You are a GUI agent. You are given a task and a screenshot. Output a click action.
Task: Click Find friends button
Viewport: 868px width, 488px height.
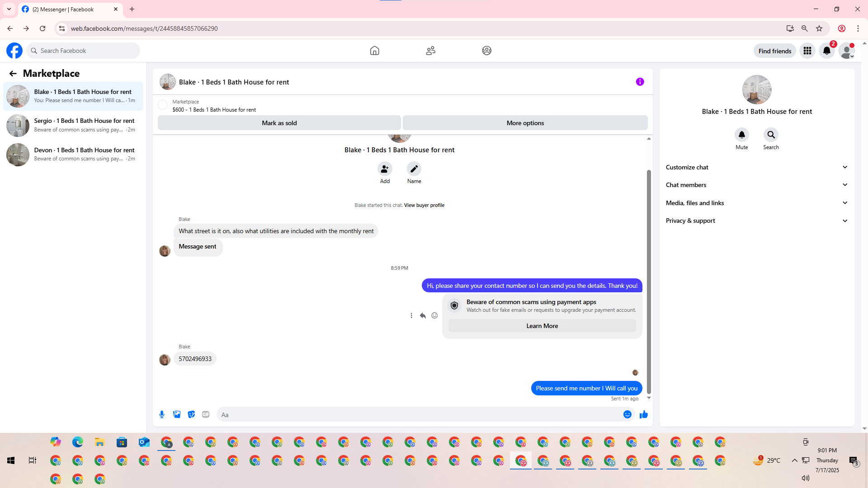click(775, 51)
